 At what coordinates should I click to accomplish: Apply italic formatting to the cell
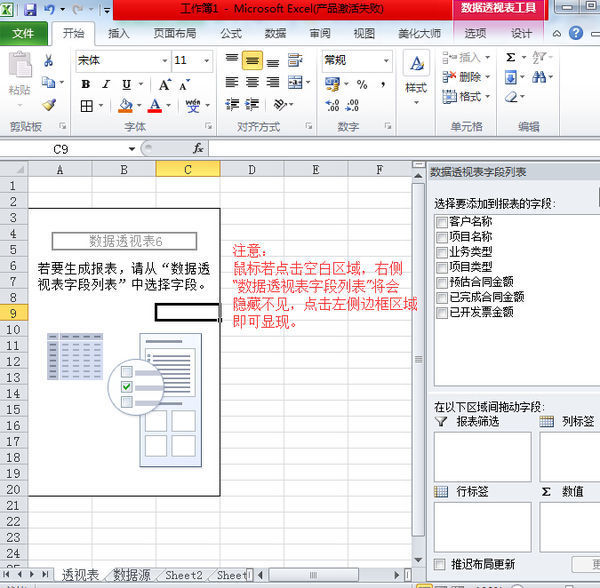tap(104, 84)
